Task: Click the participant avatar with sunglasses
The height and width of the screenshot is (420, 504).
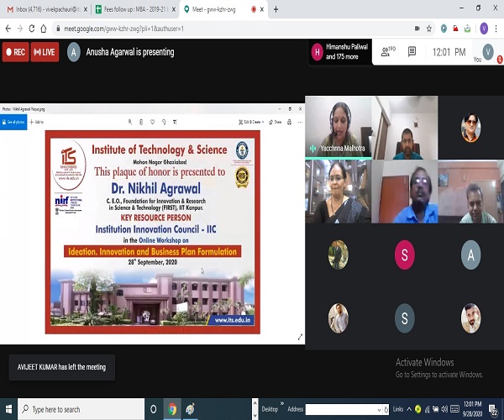Action: (471, 128)
